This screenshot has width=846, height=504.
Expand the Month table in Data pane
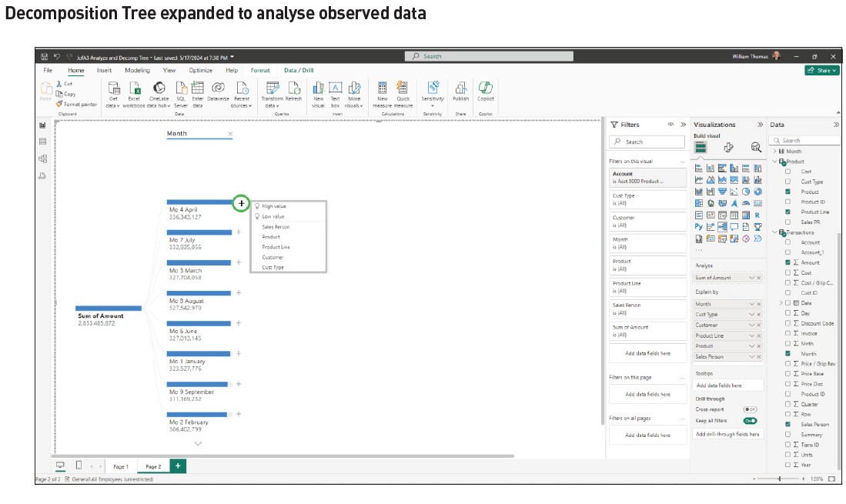(x=775, y=152)
